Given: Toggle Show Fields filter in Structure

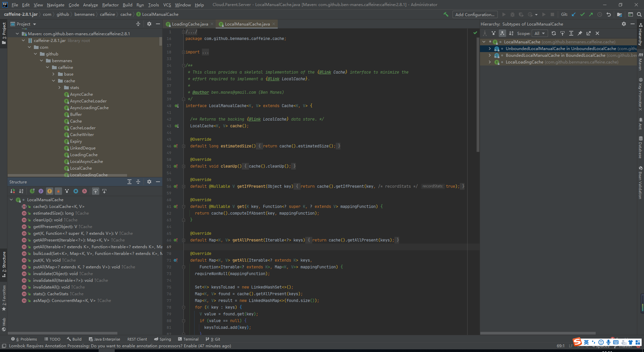Looking at the screenshot, I should coord(50,191).
